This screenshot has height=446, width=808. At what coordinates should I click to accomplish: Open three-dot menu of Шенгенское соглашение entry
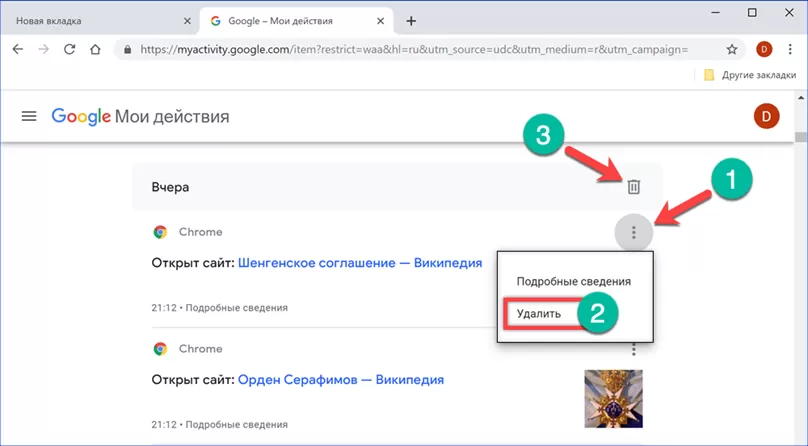[633, 234]
